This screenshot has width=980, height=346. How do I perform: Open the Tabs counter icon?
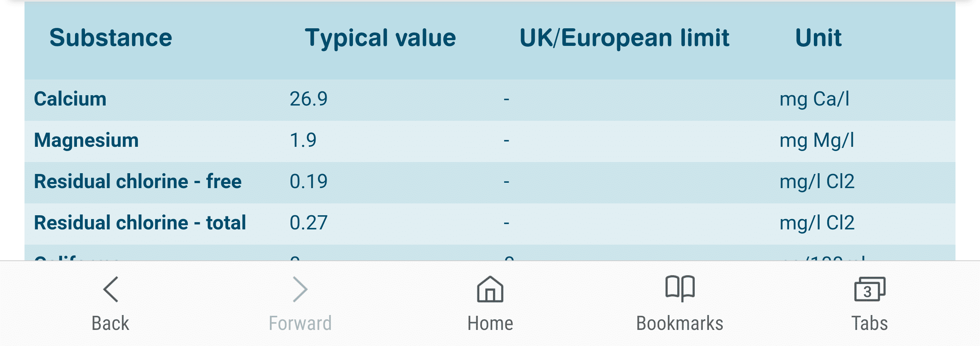click(870, 289)
